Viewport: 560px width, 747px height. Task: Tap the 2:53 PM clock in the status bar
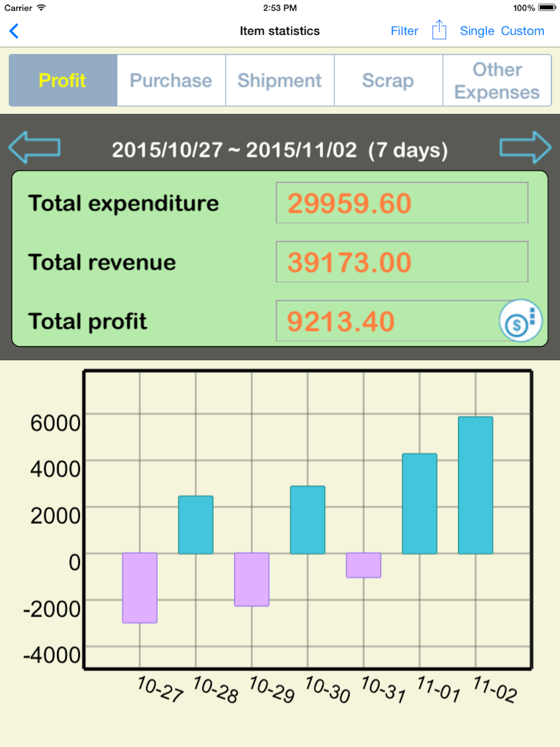pyautogui.click(x=280, y=8)
